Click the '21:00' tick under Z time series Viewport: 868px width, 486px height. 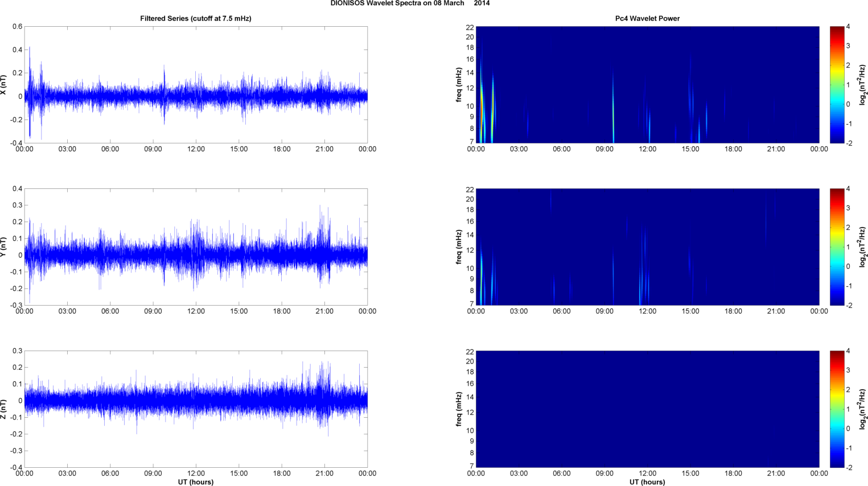(x=324, y=473)
